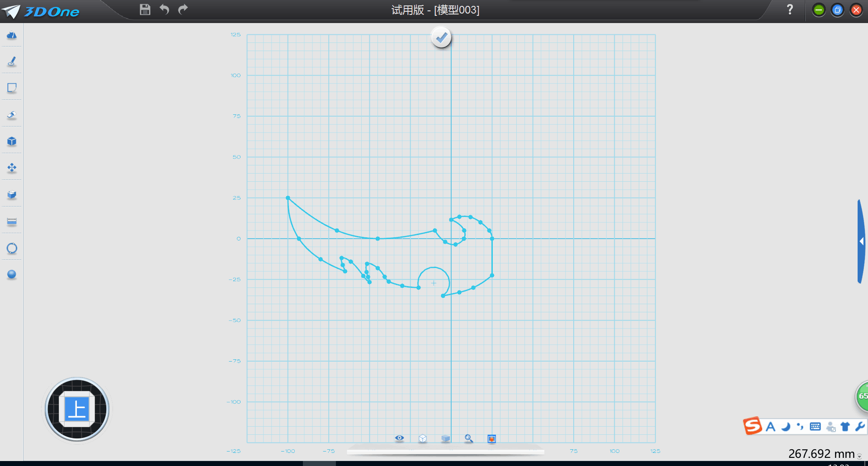Select the move tool with arrows
The width and height of the screenshot is (868, 466).
pos(12,168)
